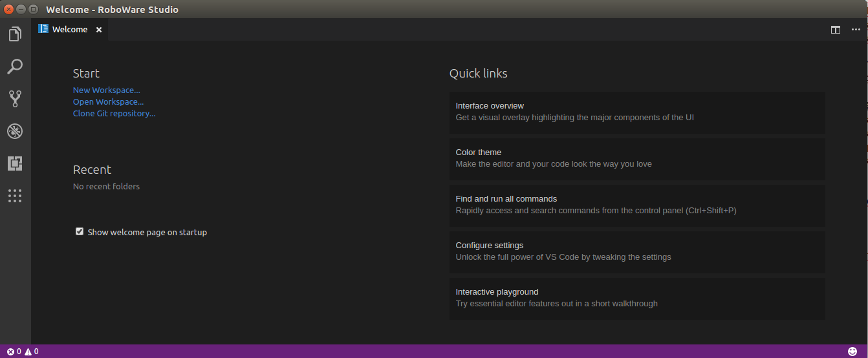Uncheck Show welcome page on startup
The height and width of the screenshot is (358, 868).
coord(80,231)
